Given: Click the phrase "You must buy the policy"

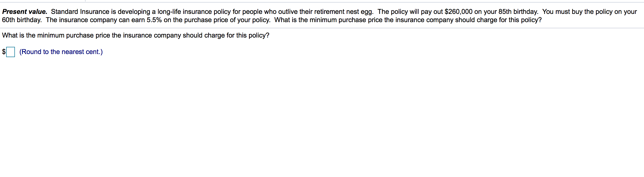Looking at the screenshot, I should (x=577, y=12).
